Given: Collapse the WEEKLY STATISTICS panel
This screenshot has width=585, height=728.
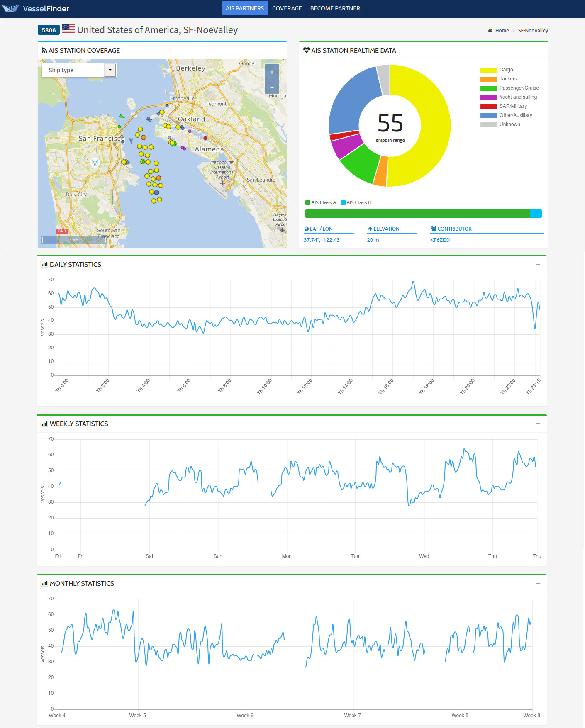Looking at the screenshot, I should coord(538,424).
